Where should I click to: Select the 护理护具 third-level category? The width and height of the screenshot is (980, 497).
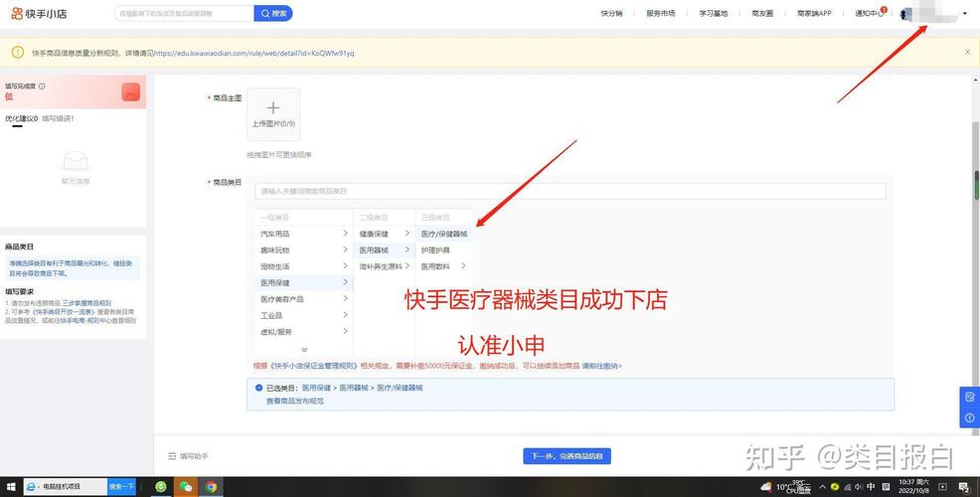pos(435,250)
